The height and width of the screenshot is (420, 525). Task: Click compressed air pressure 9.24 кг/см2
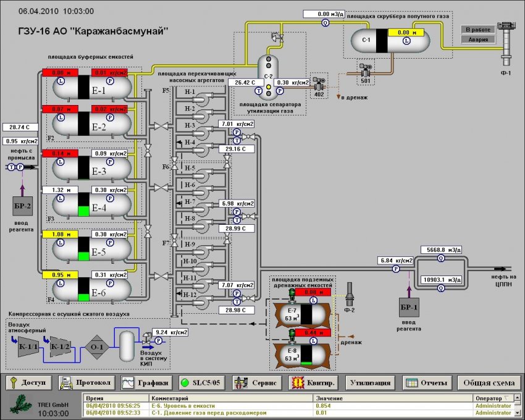tap(170, 332)
